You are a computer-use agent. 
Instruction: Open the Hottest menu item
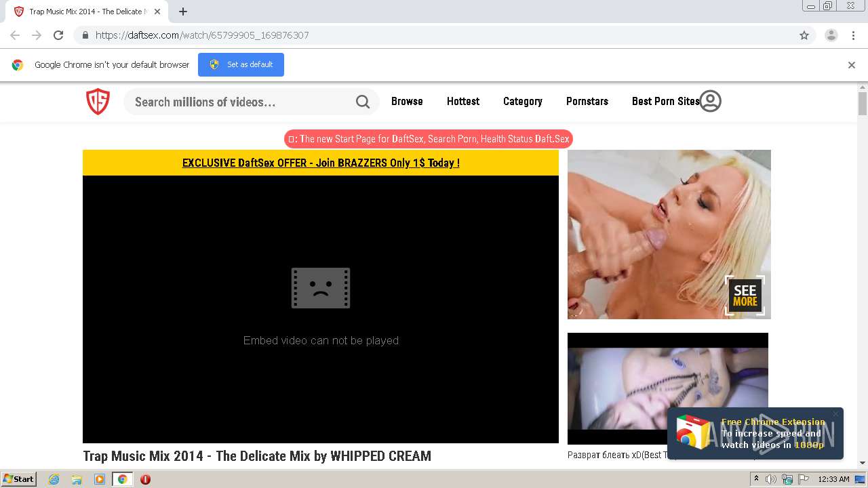463,101
